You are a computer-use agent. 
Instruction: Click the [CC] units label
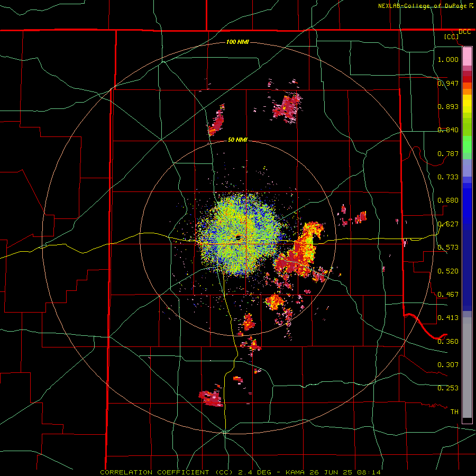tap(451, 37)
